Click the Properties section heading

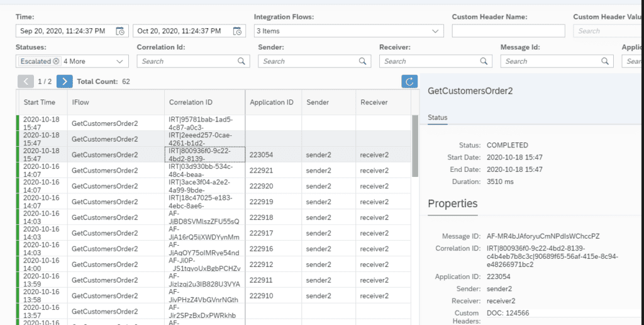coord(453,203)
